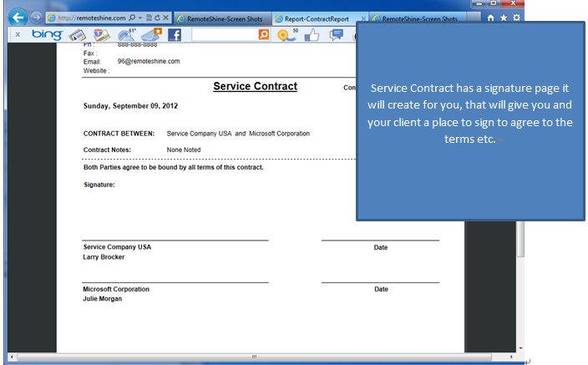
Task: Click the vertical scrollbar down arrow
Action: click(x=520, y=348)
